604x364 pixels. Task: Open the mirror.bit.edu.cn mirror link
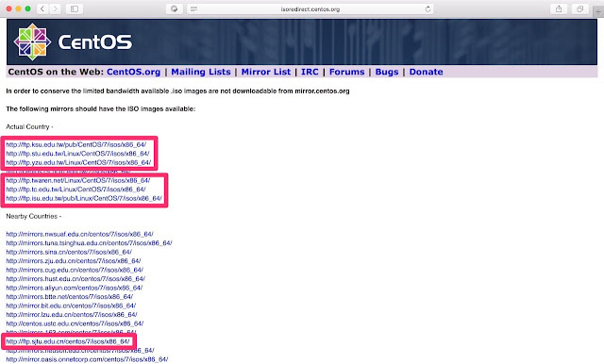(71, 306)
